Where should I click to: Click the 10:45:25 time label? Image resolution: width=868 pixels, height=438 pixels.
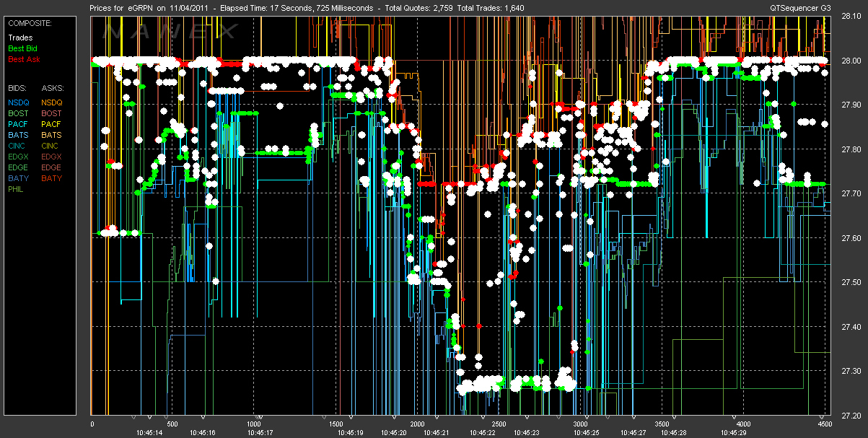point(586,432)
